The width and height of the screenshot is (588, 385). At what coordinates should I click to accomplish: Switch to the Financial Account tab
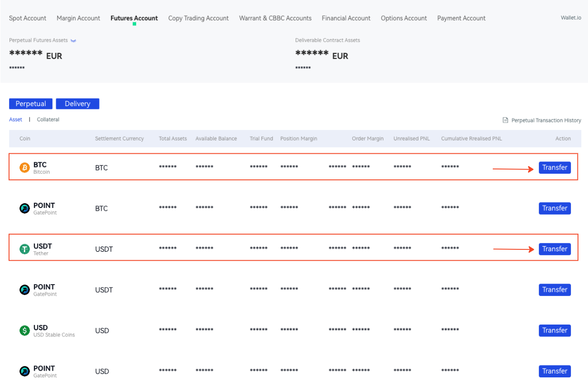(346, 18)
